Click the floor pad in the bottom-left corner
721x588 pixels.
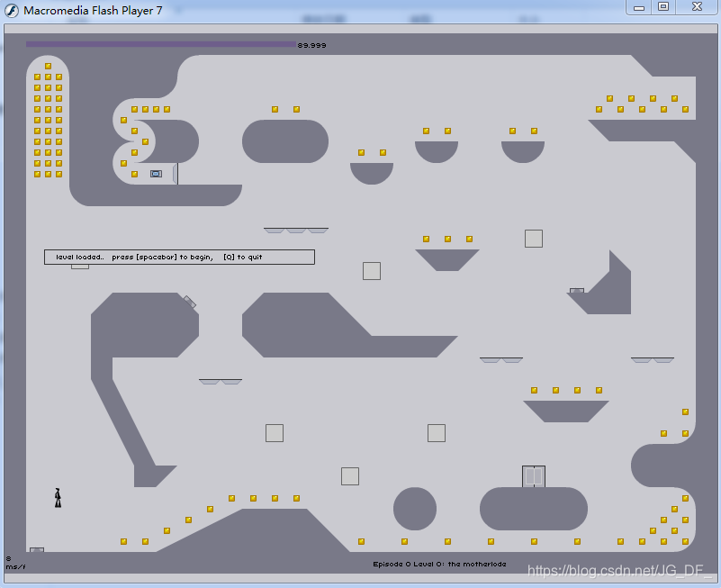[x=37, y=550]
